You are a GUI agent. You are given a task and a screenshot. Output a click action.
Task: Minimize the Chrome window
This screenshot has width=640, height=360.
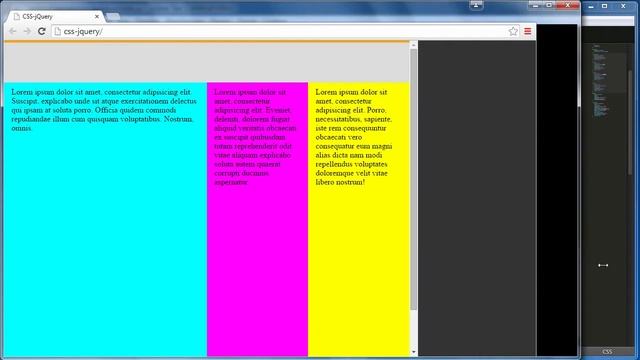[x=536, y=5]
